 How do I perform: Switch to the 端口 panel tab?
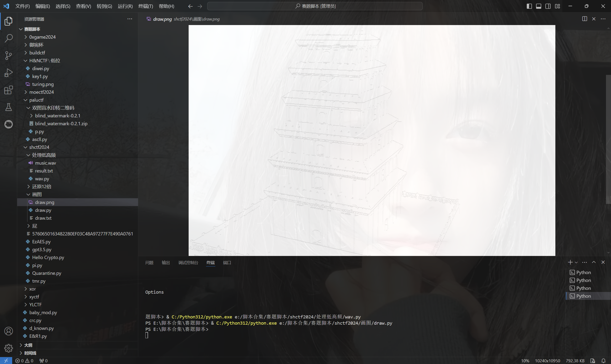pyautogui.click(x=227, y=262)
